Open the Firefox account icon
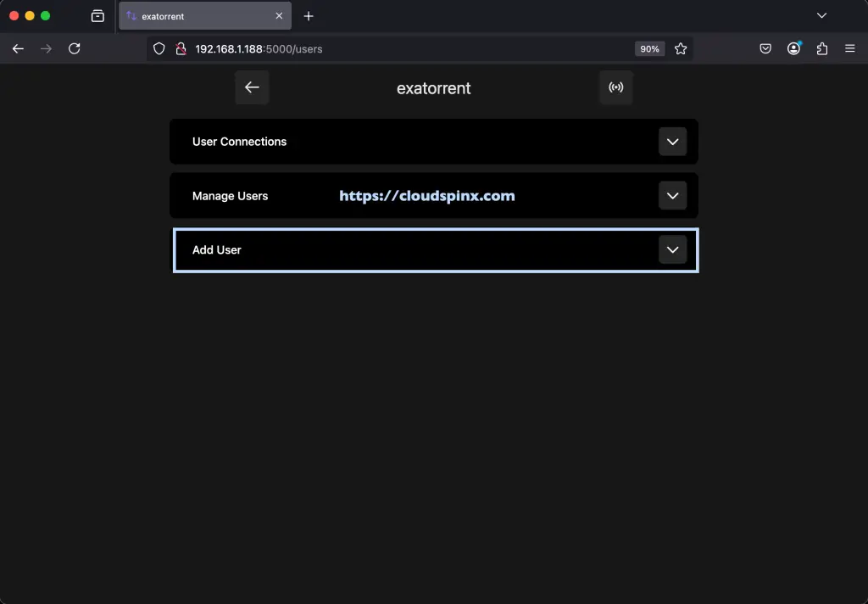The image size is (868, 604). (793, 48)
